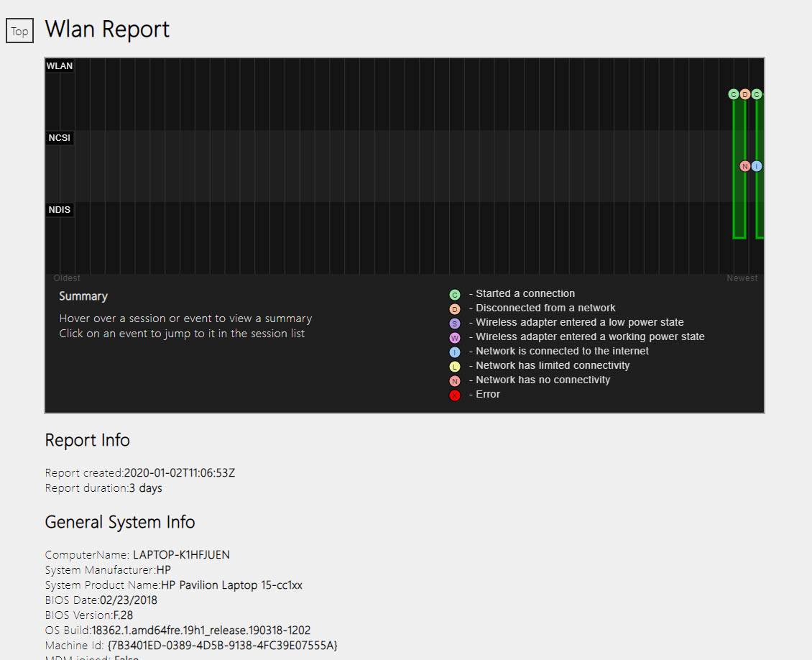Click the yellow L limited connectivity legend icon
The height and width of the screenshot is (660, 812).
pos(454,367)
